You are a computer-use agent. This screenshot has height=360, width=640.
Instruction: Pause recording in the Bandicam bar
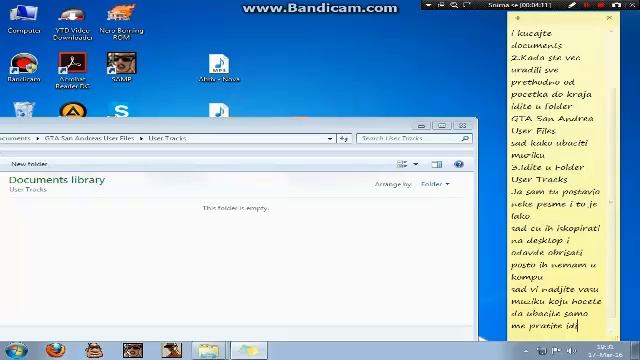pos(587,5)
